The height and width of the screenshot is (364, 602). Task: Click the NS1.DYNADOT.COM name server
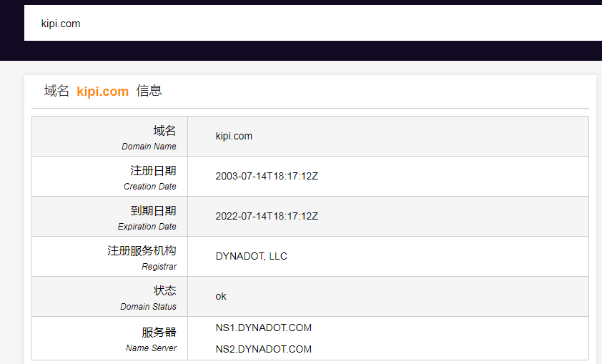(x=264, y=328)
